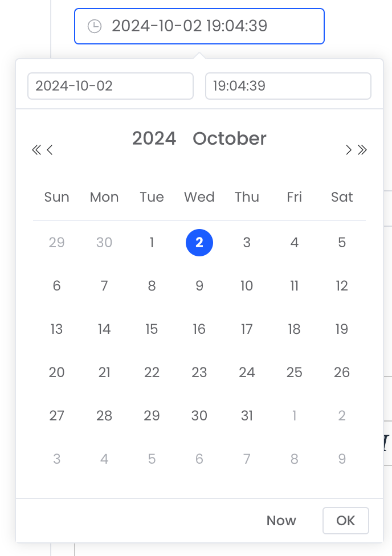
Task: Click the clock icon in datetime field
Action: [95, 26]
